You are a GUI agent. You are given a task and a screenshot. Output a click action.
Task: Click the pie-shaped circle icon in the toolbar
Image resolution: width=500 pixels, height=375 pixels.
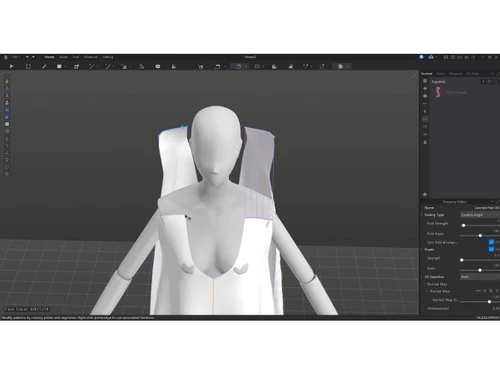pos(274,66)
